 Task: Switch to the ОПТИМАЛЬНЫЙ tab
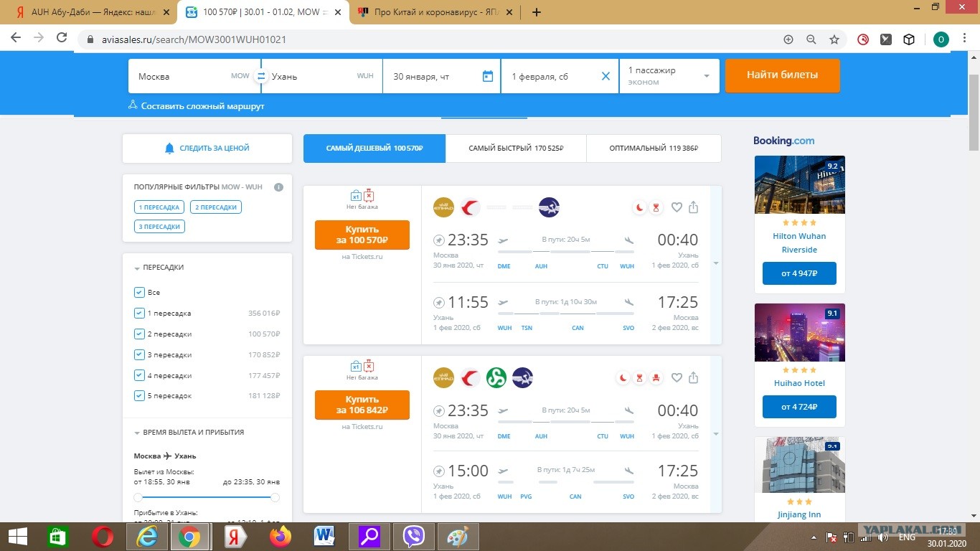coord(654,149)
